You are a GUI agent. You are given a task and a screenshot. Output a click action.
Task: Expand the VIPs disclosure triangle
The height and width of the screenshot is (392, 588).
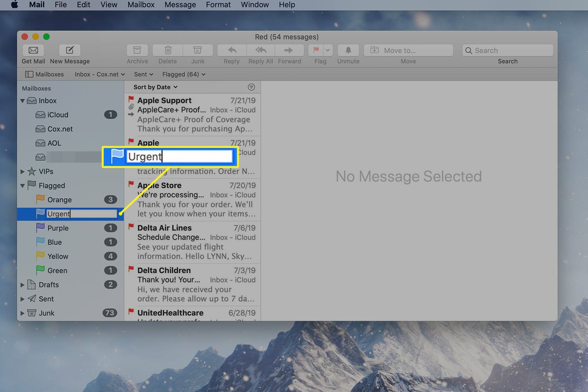tap(22, 172)
